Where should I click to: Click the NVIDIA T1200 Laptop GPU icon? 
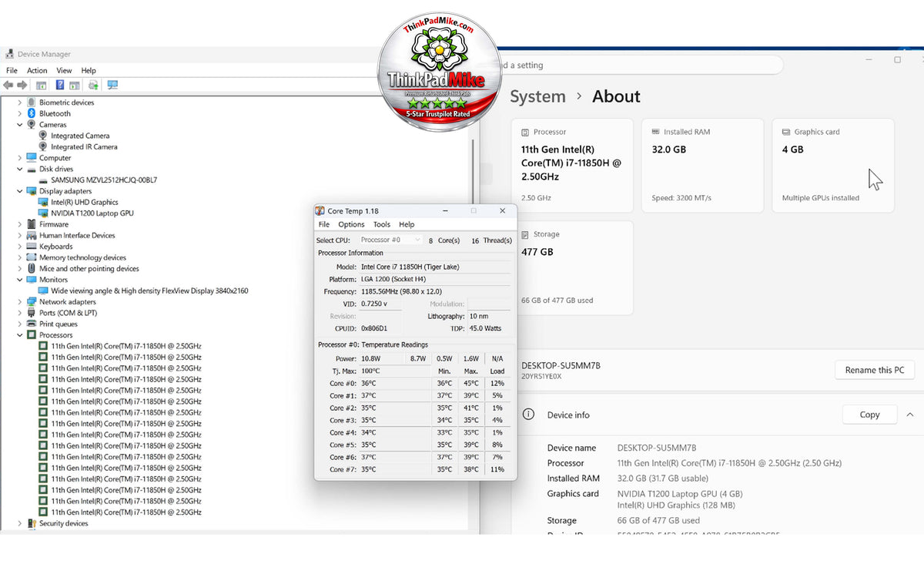(43, 213)
